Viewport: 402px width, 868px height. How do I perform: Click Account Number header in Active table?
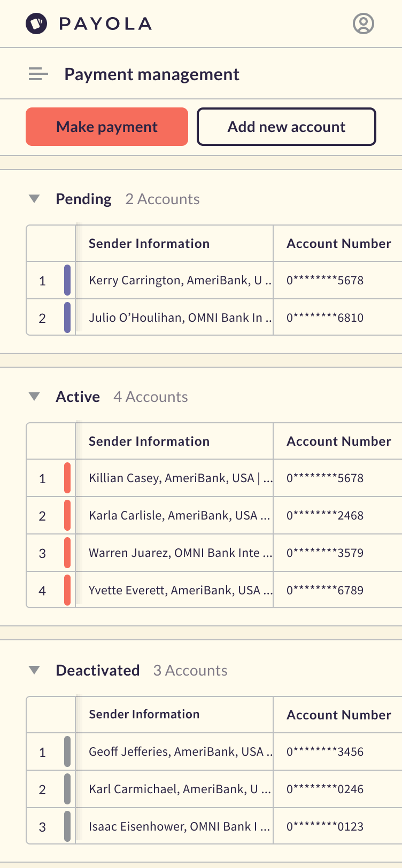pyautogui.click(x=339, y=441)
